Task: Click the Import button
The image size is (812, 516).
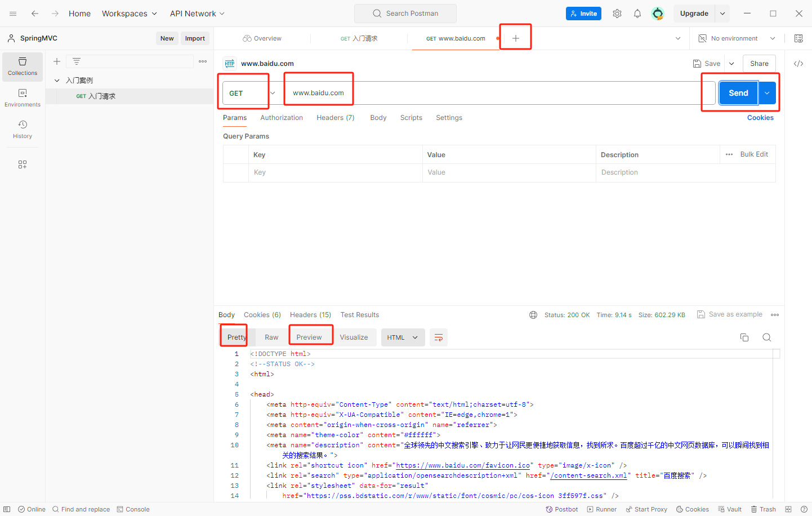Action: click(195, 38)
